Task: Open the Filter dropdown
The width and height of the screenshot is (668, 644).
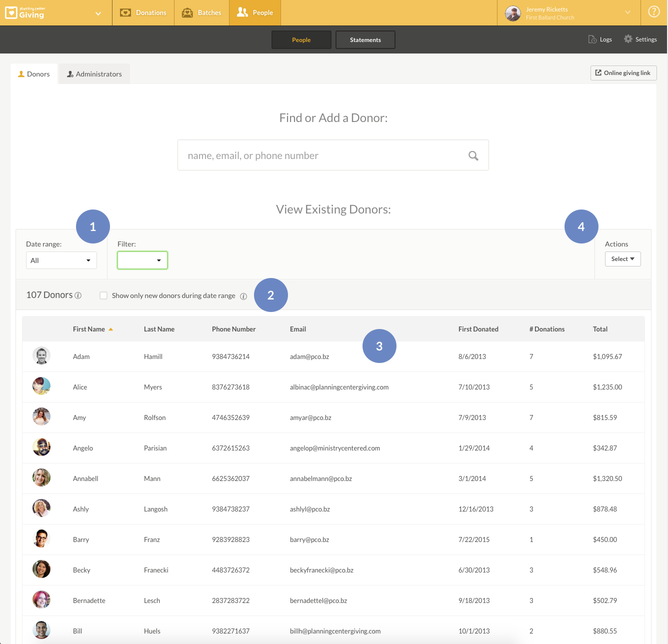Action: tap(142, 260)
